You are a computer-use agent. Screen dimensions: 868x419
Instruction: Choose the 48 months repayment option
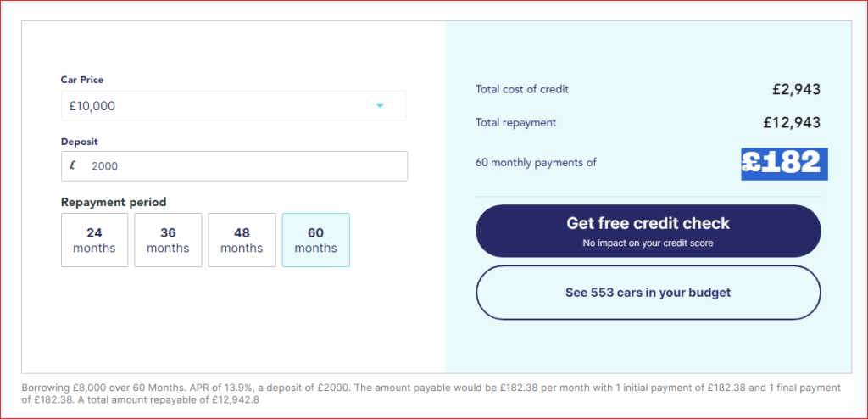click(242, 240)
